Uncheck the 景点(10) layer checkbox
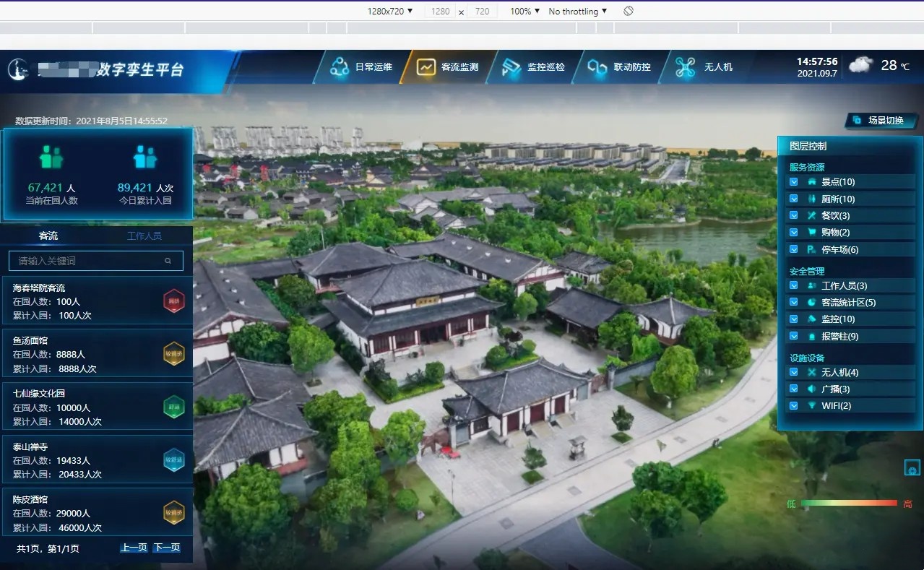Image resolution: width=924 pixels, height=570 pixels. [794, 182]
